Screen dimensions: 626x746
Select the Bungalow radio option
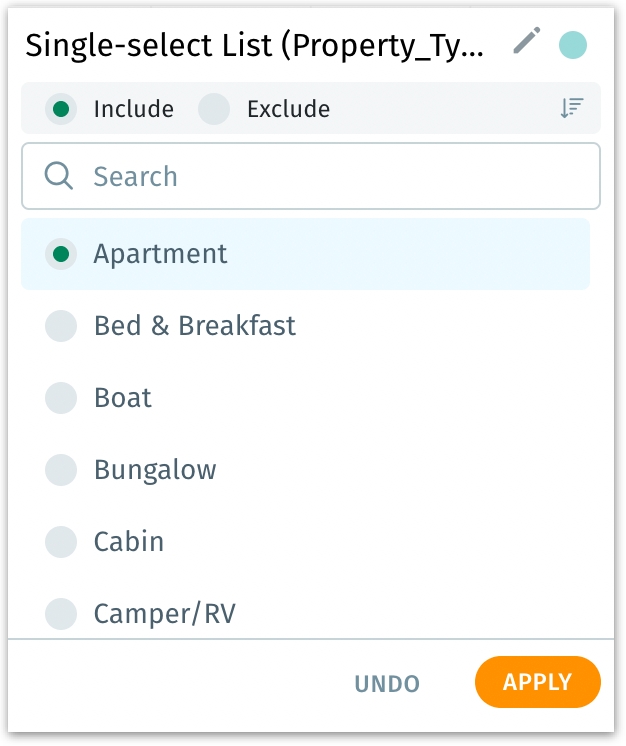61,470
